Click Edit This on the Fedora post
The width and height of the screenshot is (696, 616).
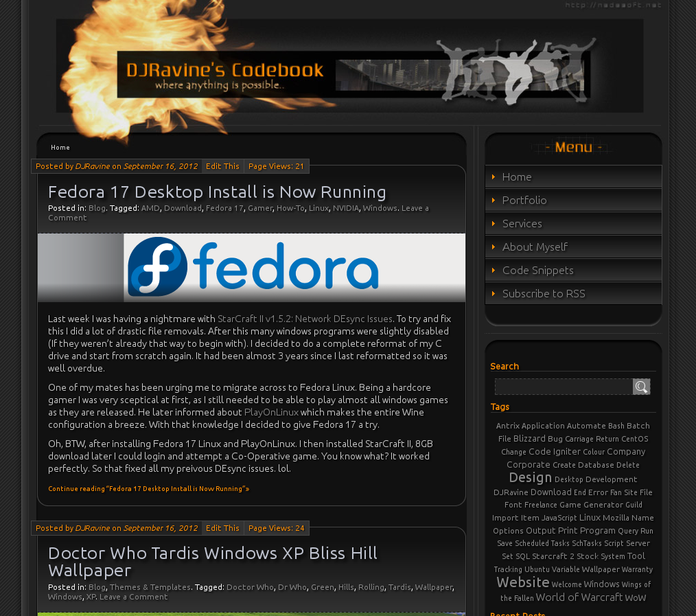[x=222, y=166]
